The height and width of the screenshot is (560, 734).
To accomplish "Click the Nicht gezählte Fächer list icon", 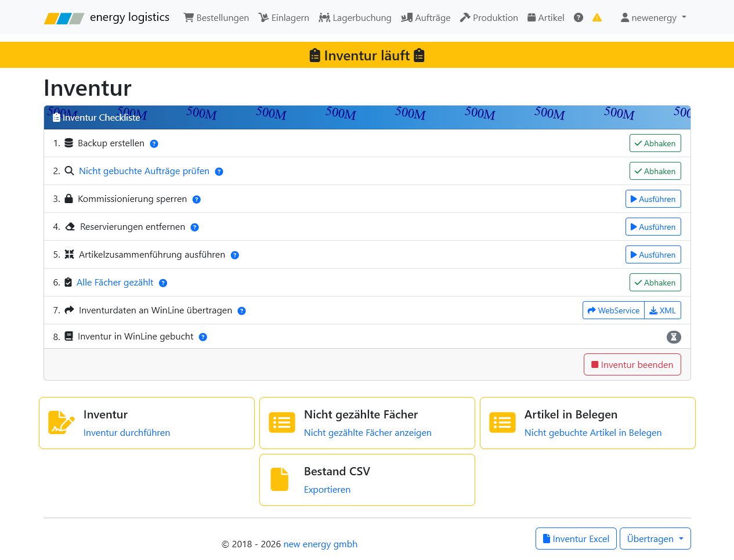I will [282, 422].
